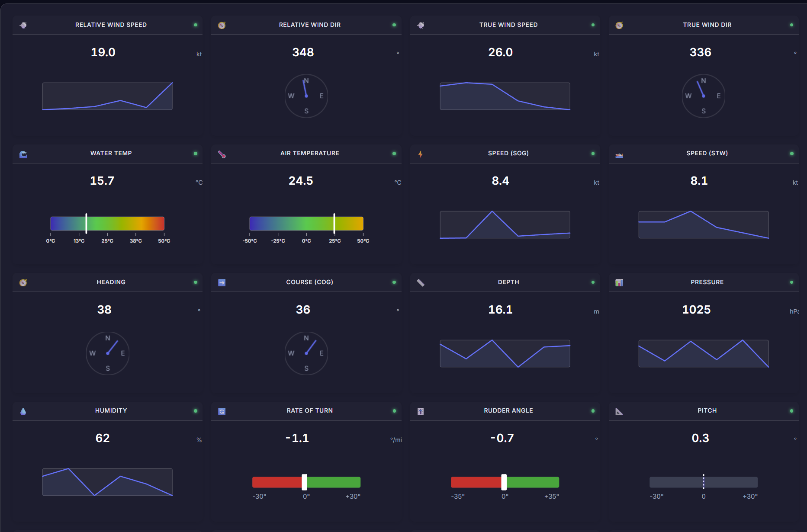Select the True Wind Speed title
This screenshot has width=807, height=532.
click(x=508, y=25)
